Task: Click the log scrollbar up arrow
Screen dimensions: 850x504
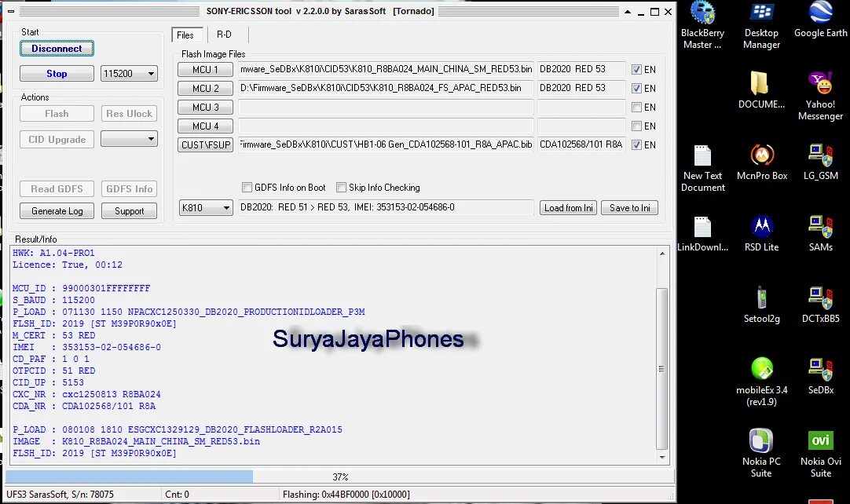Action: 662,254
